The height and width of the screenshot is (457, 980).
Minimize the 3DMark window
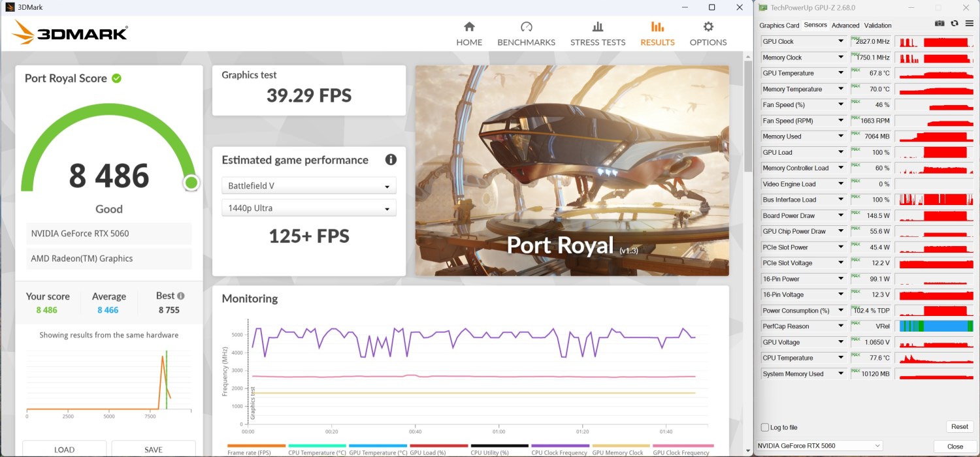pyautogui.click(x=684, y=7)
